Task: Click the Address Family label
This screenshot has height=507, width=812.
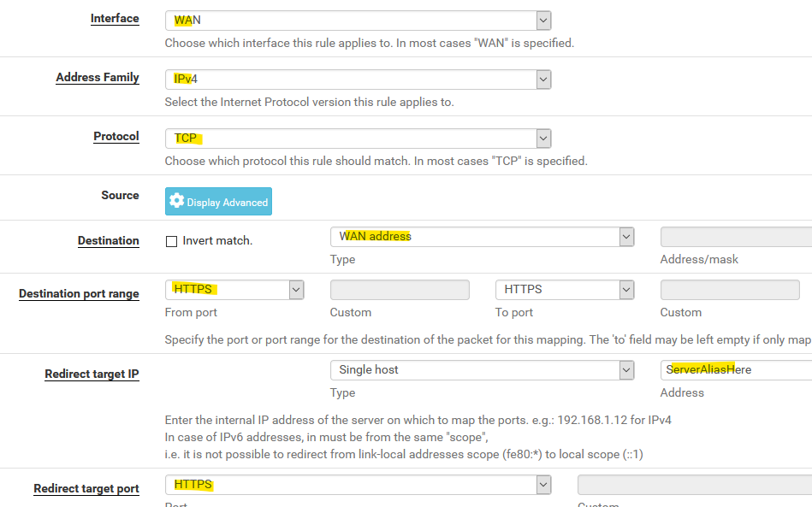Action: click(x=98, y=78)
